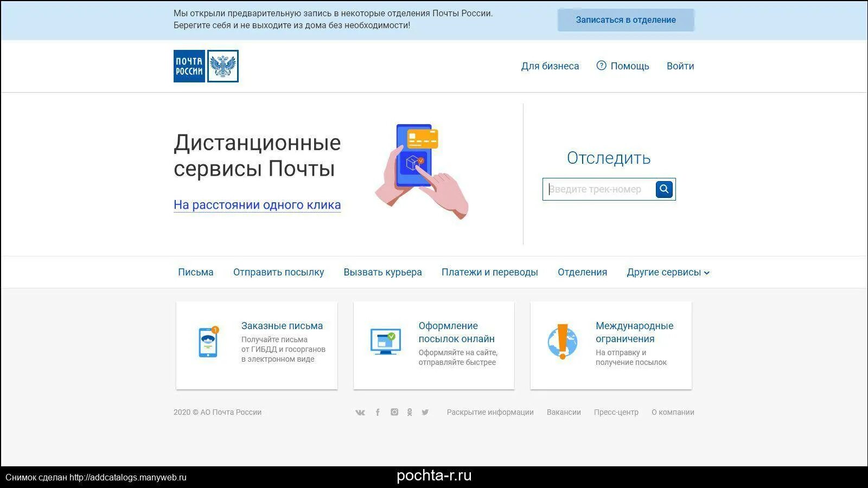Select Вызвать курьера in the navigation
Screen dimensions: 868x488
point(382,272)
